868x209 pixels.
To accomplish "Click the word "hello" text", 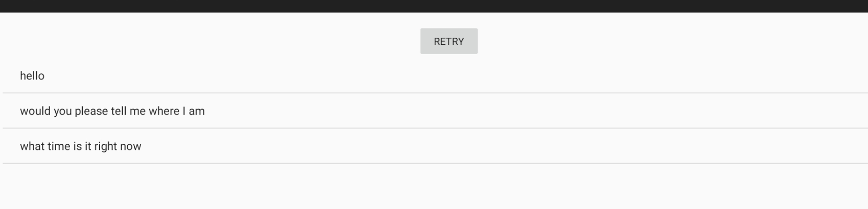I will point(32,75).
